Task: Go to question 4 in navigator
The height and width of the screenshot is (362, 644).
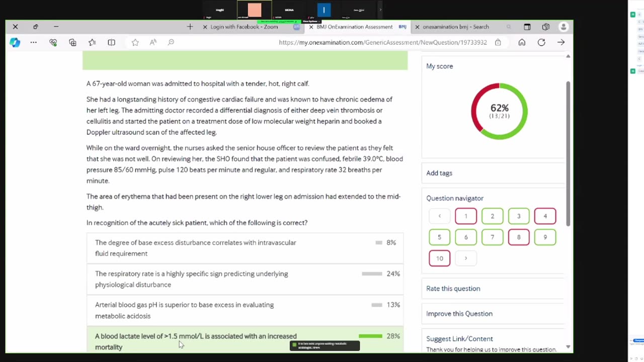Action: coord(545,216)
